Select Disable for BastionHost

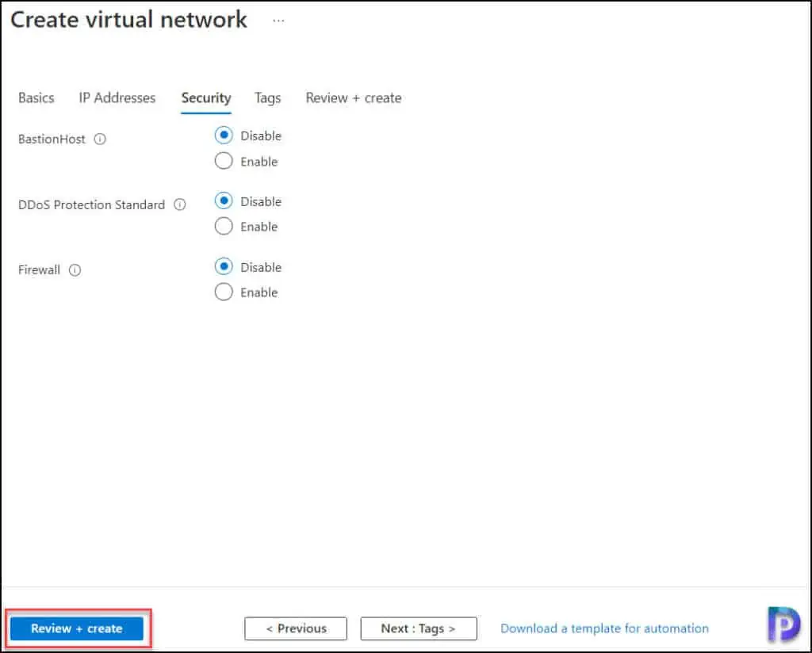click(x=224, y=136)
